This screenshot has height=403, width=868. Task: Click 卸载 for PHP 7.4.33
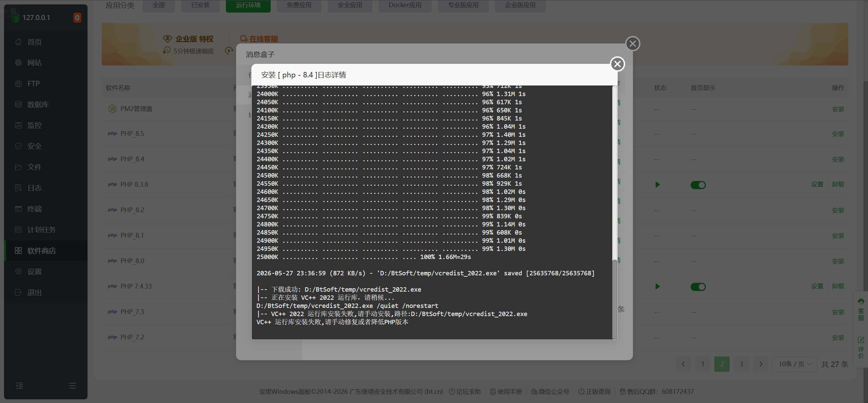point(838,286)
